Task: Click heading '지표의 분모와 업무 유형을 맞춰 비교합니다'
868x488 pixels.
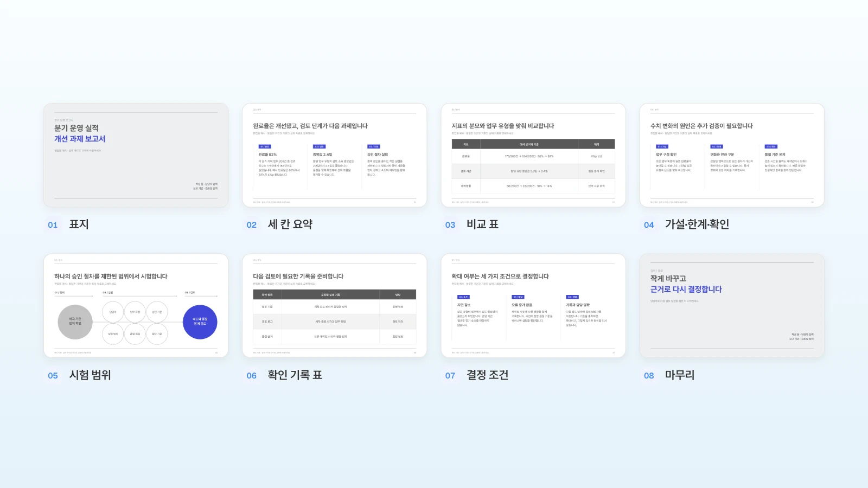Action: click(503, 126)
